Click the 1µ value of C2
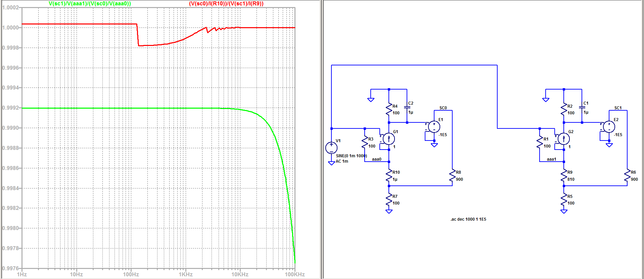Viewport: 644px width, 279px height. point(411,112)
